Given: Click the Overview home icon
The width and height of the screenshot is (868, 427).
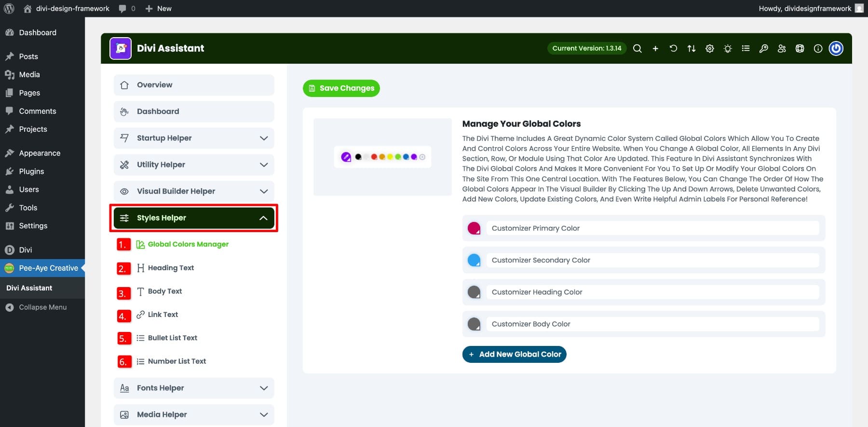Looking at the screenshot, I should 124,85.
